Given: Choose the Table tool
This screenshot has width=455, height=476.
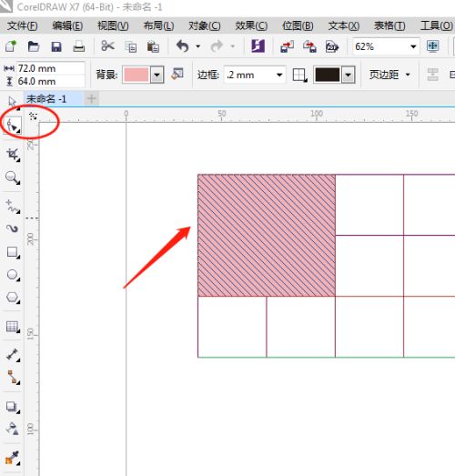Looking at the screenshot, I should pyautogui.click(x=13, y=327).
